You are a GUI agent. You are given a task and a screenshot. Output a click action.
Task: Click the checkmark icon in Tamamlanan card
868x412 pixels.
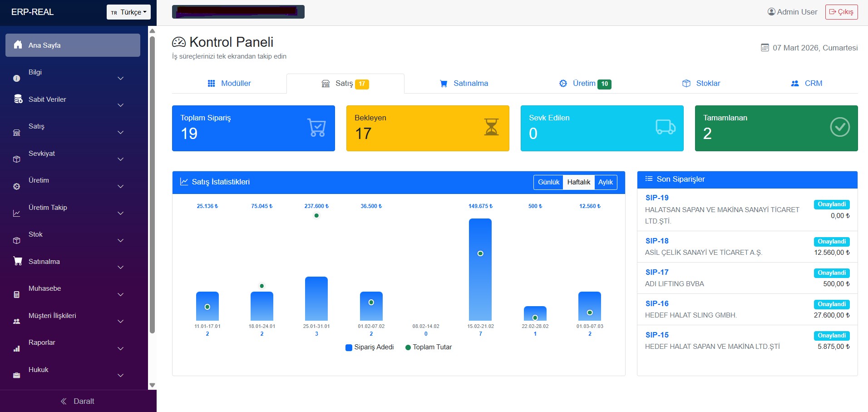pyautogui.click(x=840, y=127)
